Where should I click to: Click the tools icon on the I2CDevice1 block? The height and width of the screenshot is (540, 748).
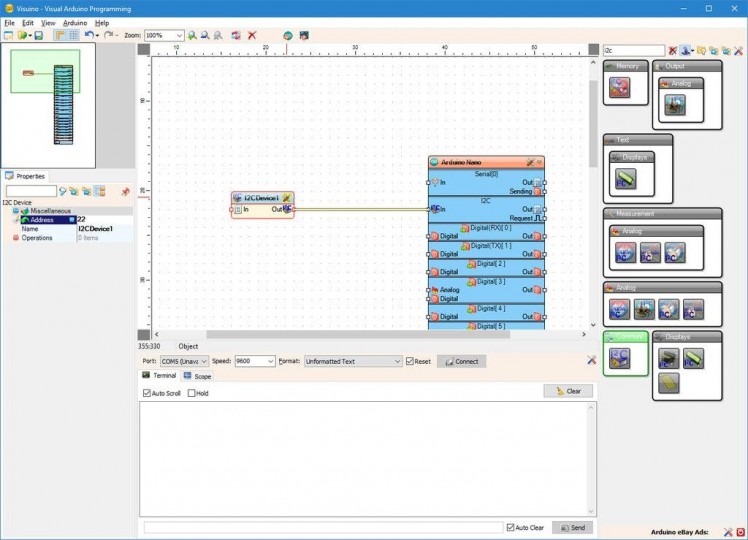pyautogui.click(x=286, y=198)
